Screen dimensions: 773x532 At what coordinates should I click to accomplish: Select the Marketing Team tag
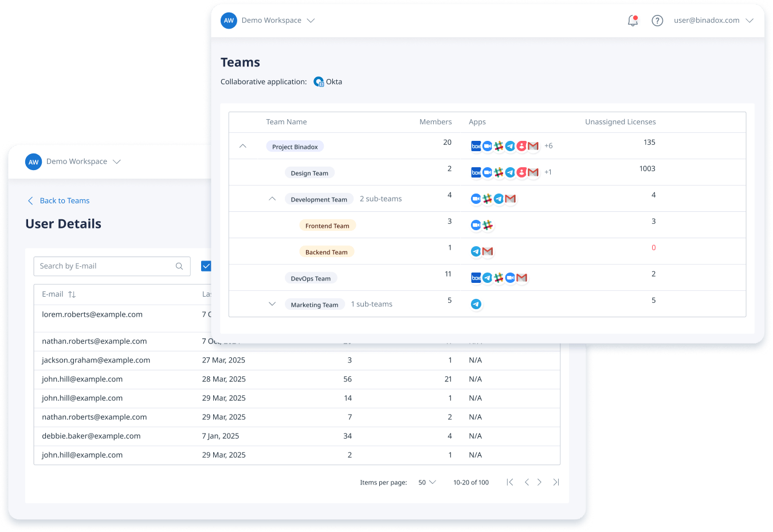315,305
